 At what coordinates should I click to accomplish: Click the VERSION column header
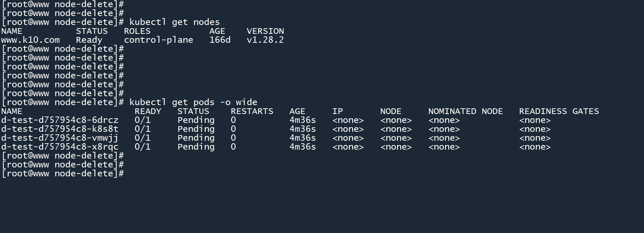(x=265, y=31)
